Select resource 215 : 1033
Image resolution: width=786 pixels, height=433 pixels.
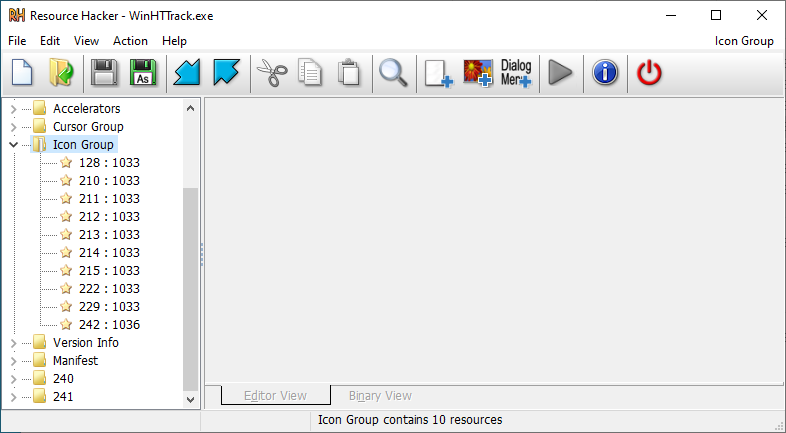[109, 271]
